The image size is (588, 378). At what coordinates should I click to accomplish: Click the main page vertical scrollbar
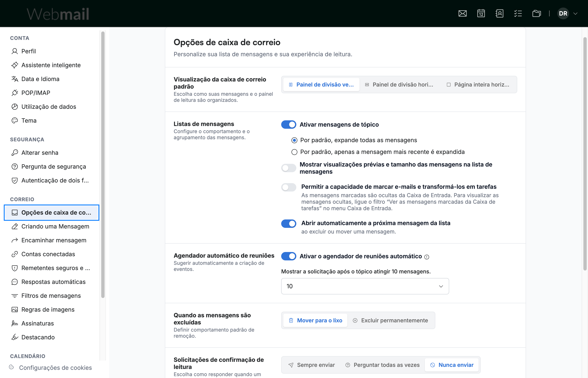coord(585,154)
